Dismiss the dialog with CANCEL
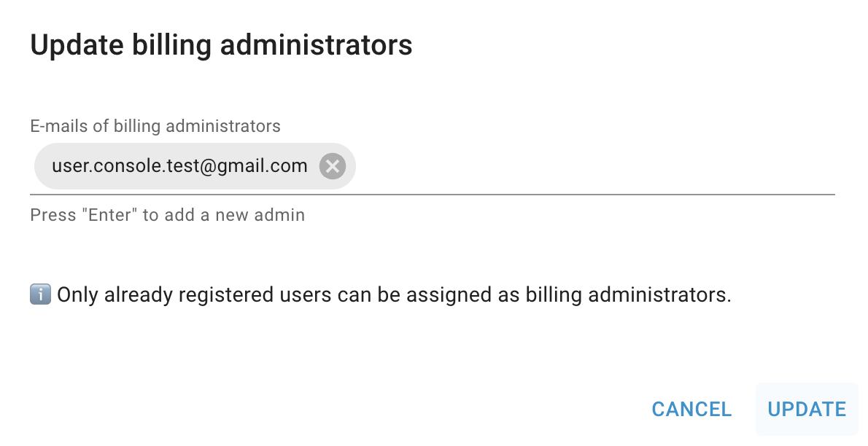 pos(691,409)
